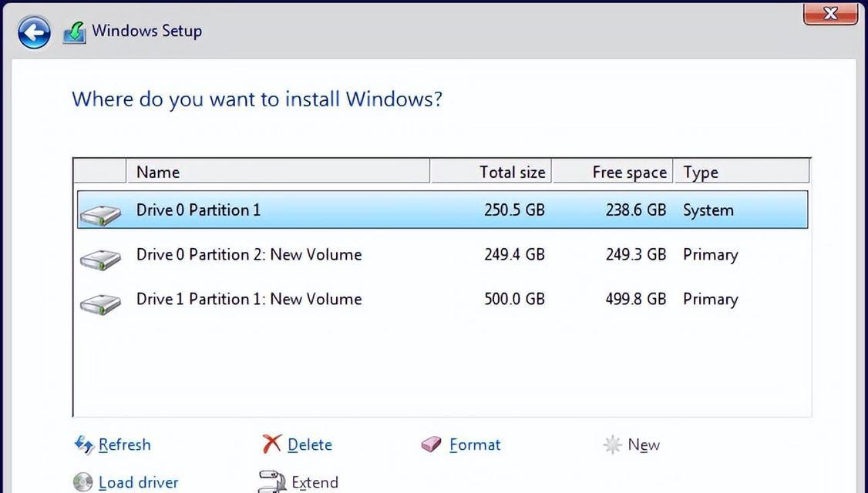Sort by the Name column header
Screen dimensions: 868x493
pyautogui.click(x=278, y=172)
